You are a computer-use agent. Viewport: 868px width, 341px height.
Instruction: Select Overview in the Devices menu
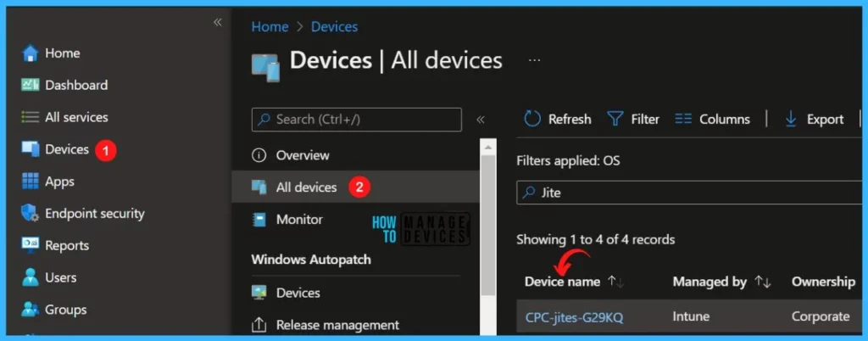[303, 155]
